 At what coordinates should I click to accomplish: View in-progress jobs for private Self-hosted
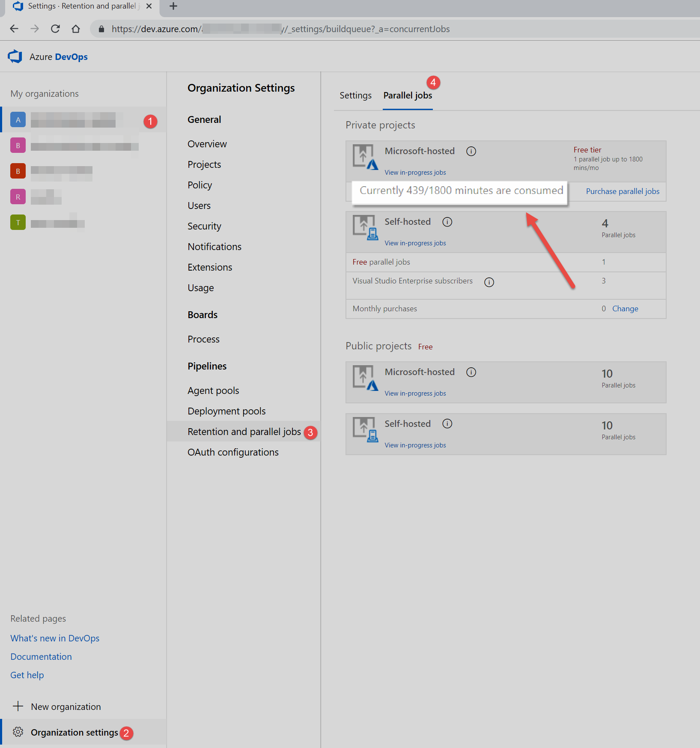(x=415, y=243)
